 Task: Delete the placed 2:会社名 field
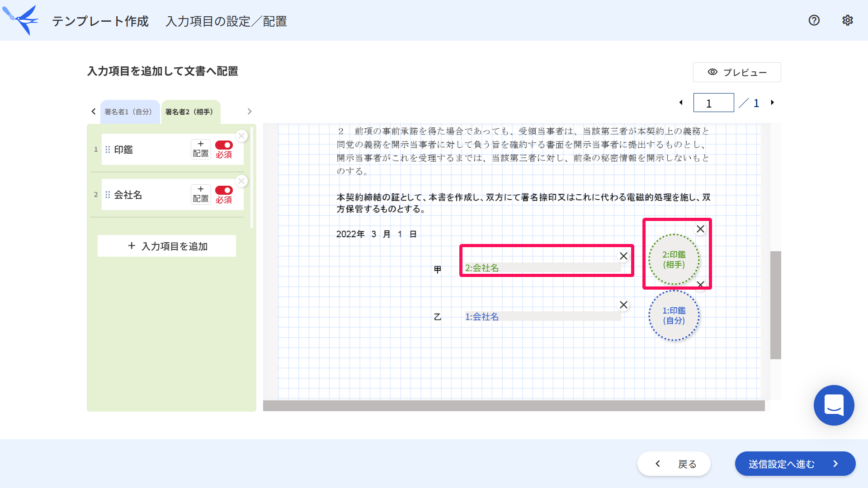(623, 256)
